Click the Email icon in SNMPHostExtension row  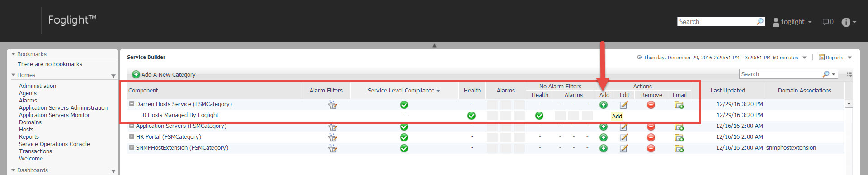(679, 148)
